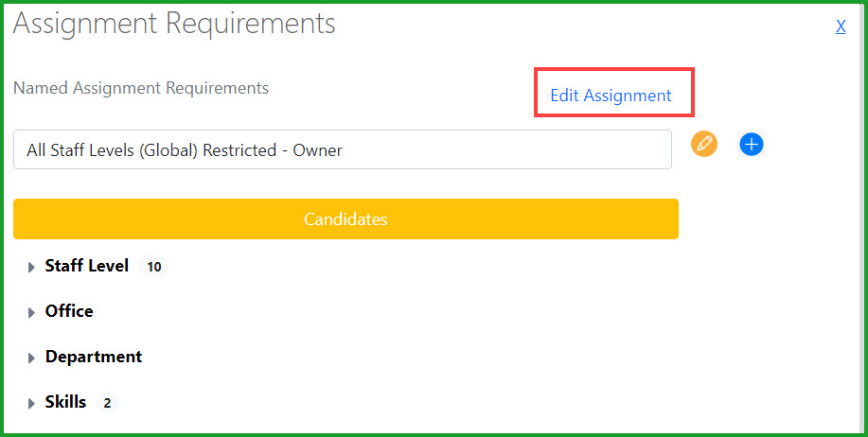Image resolution: width=868 pixels, height=437 pixels.
Task: Click the yellow Candidates button
Action: coord(346,219)
